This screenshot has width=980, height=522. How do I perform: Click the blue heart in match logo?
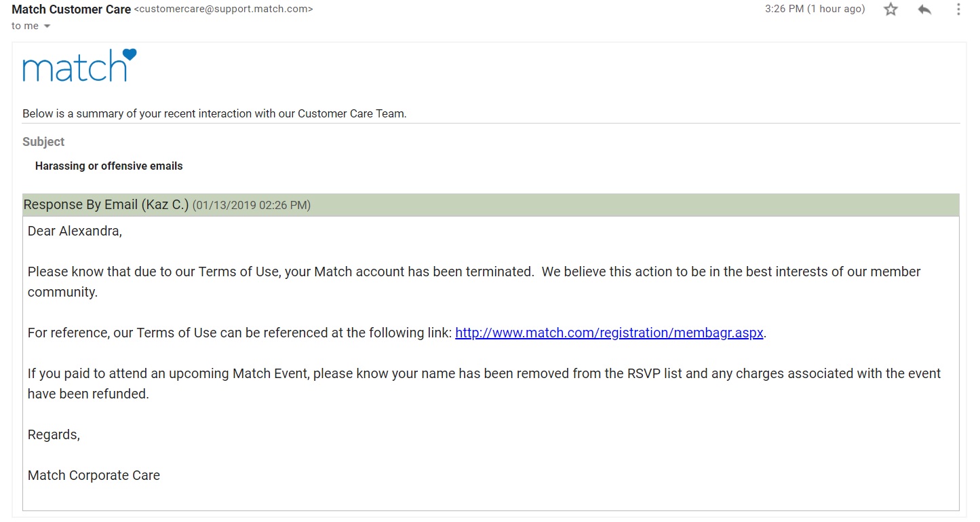point(129,54)
